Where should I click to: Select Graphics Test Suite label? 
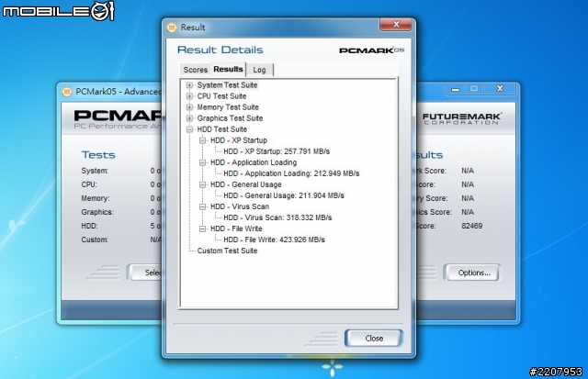(230, 118)
